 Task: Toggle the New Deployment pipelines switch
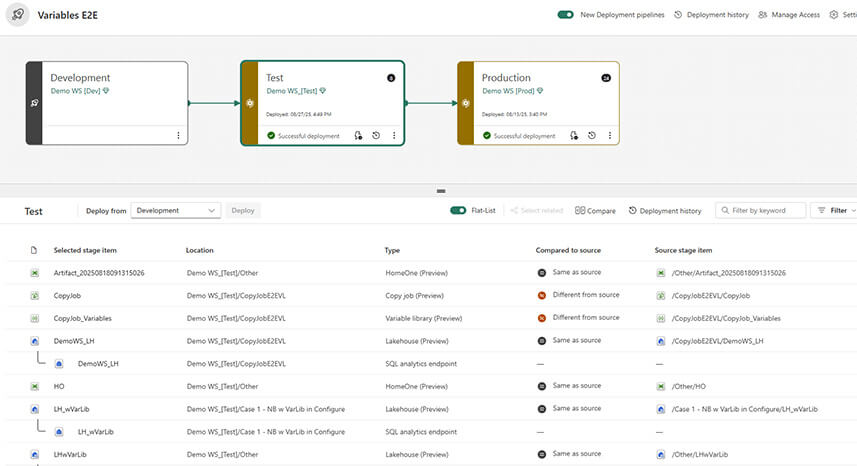coord(566,15)
